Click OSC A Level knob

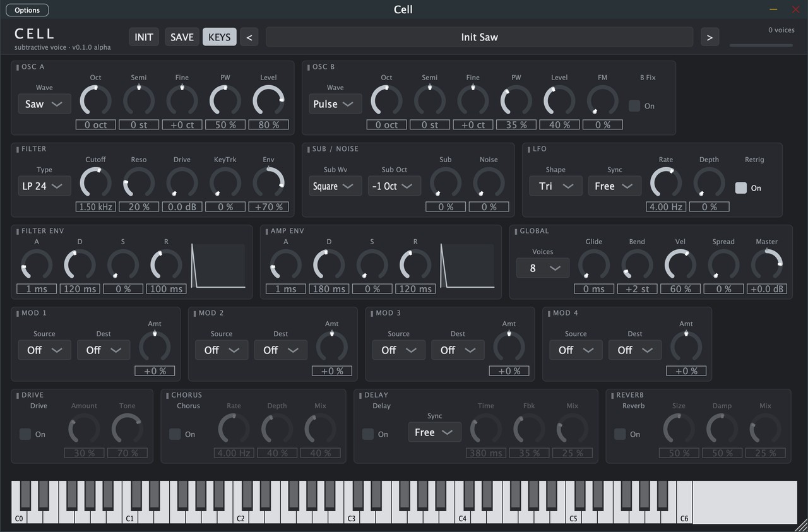pos(269,101)
